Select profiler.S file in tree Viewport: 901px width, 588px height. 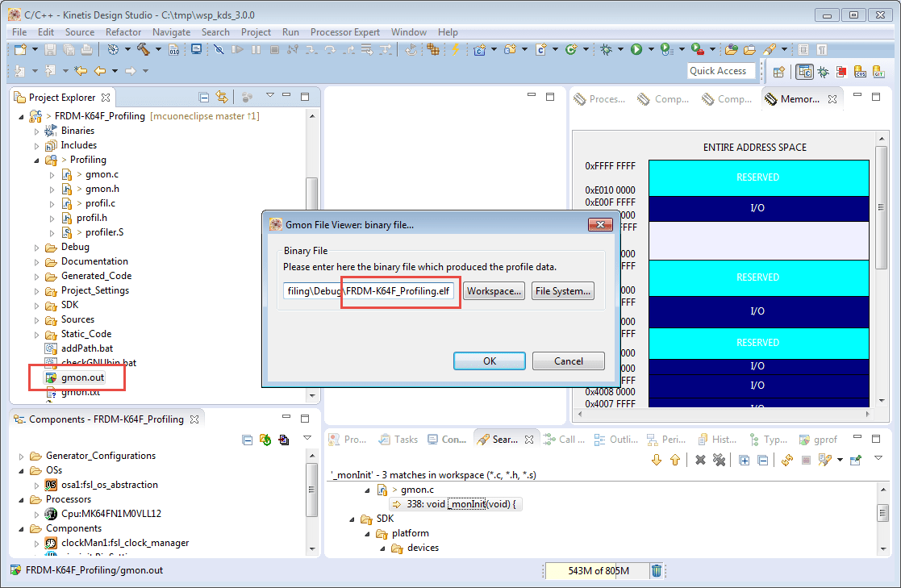pos(104,232)
